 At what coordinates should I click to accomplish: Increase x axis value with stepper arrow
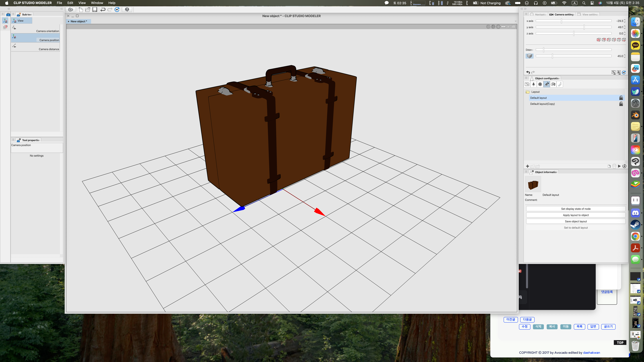point(625,20)
